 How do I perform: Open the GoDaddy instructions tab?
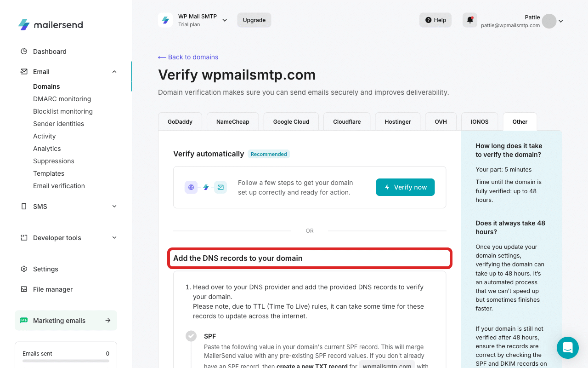(x=180, y=121)
